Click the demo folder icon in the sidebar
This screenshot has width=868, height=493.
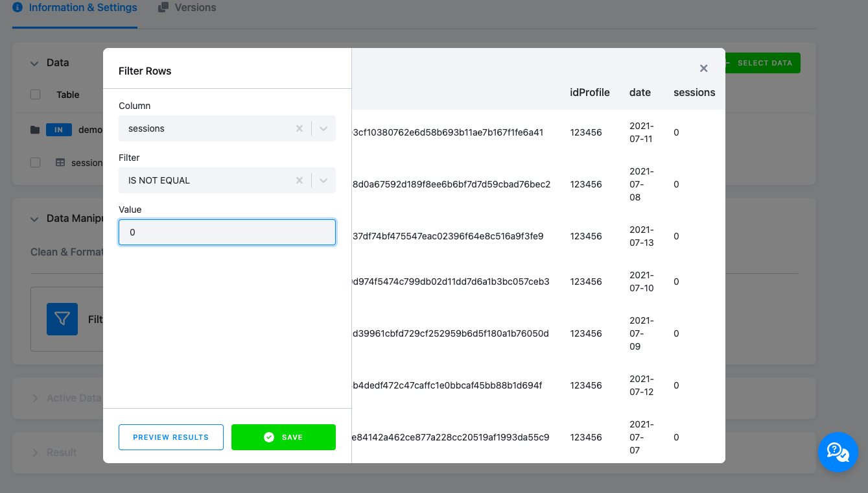coord(34,129)
